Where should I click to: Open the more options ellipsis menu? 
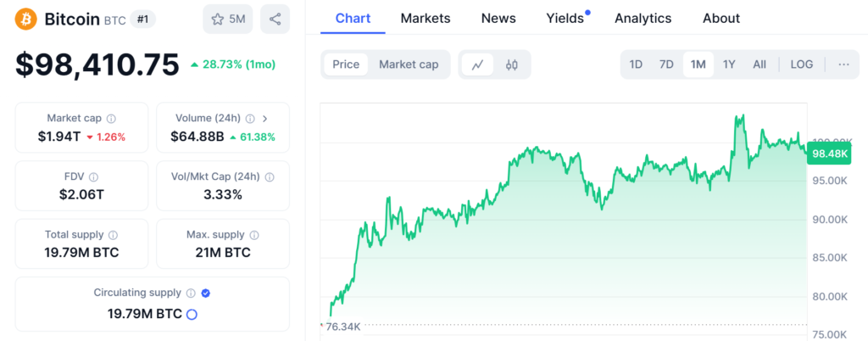click(843, 64)
